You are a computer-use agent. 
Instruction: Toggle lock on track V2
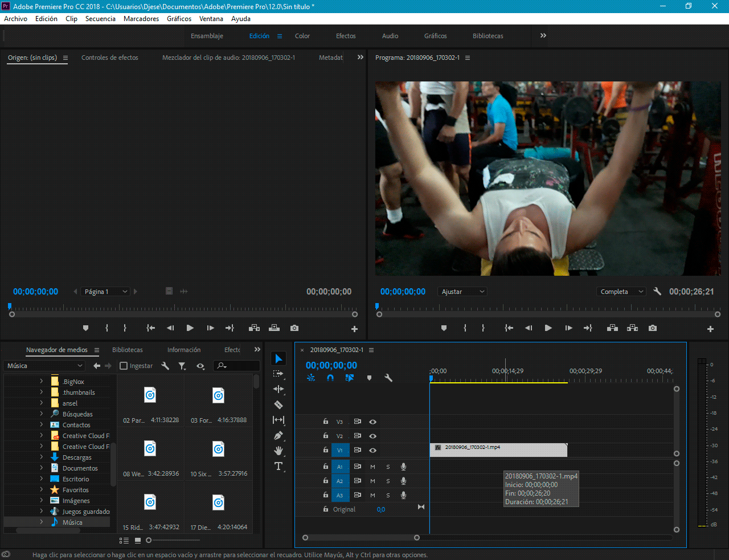pyautogui.click(x=326, y=436)
